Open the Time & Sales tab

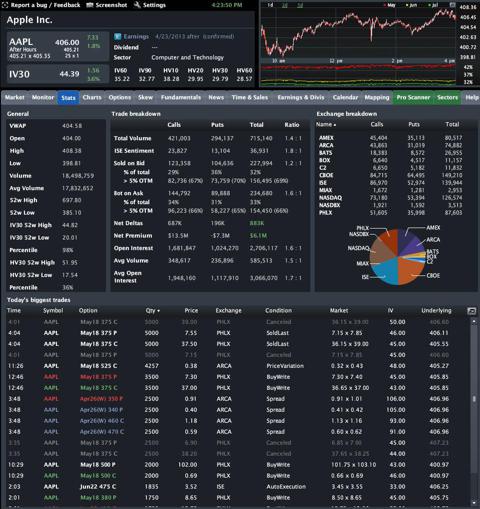pyautogui.click(x=250, y=97)
